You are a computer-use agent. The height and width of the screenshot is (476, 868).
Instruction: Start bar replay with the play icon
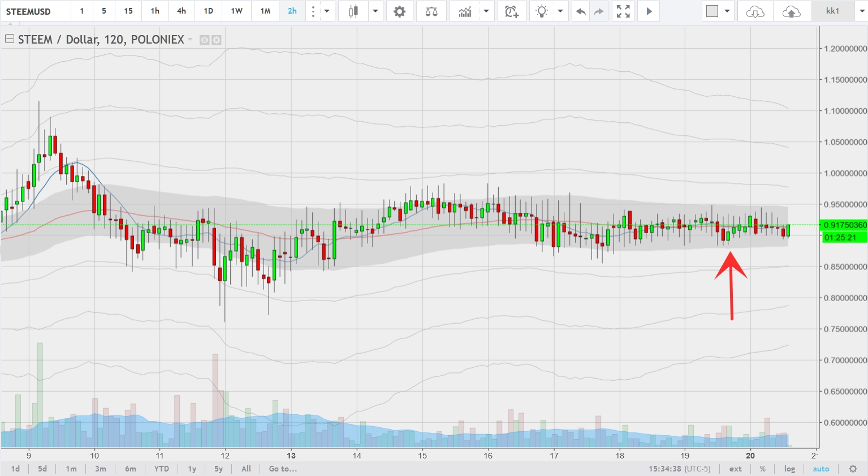(649, 11)
